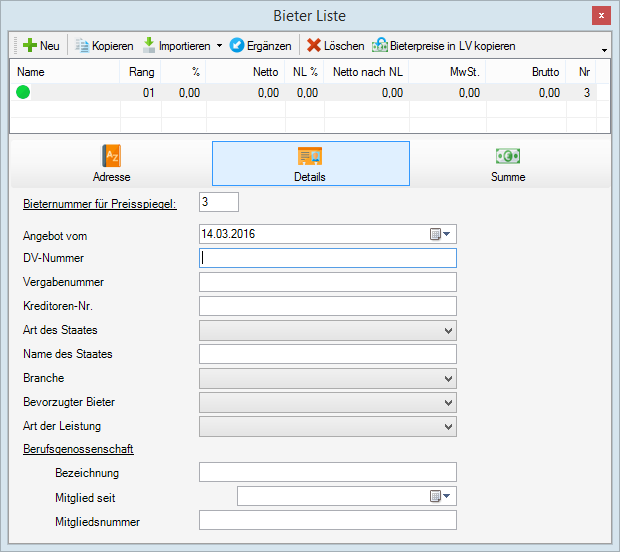
Task: Click the Netto column header
Action: [x=245, y=72]
